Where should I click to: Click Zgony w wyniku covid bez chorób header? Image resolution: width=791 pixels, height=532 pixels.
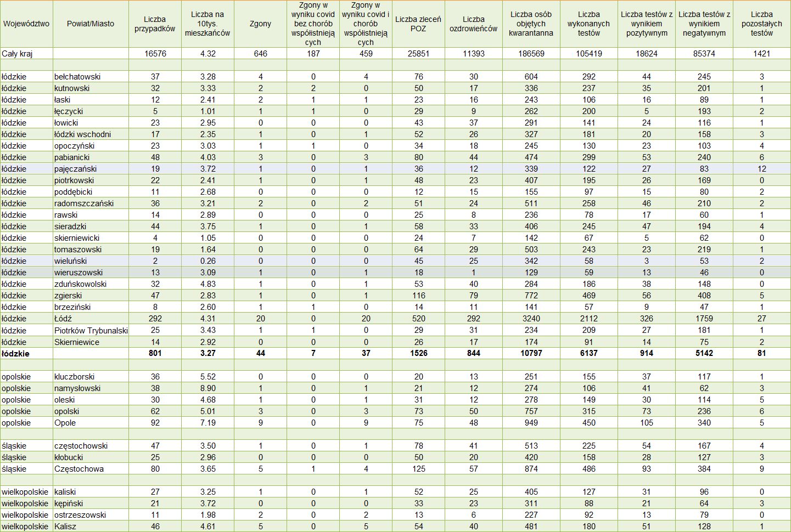click(313, 24)
